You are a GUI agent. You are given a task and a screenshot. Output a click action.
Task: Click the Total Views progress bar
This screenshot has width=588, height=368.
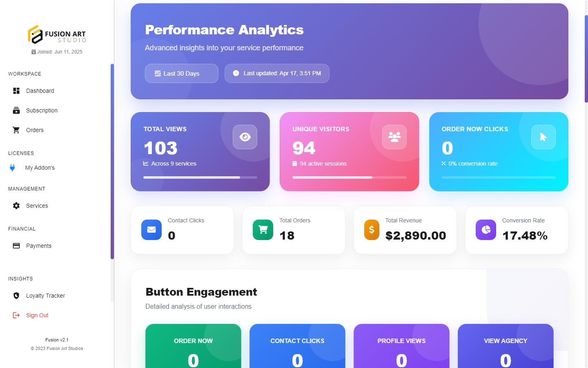click(x=200, y=177)
